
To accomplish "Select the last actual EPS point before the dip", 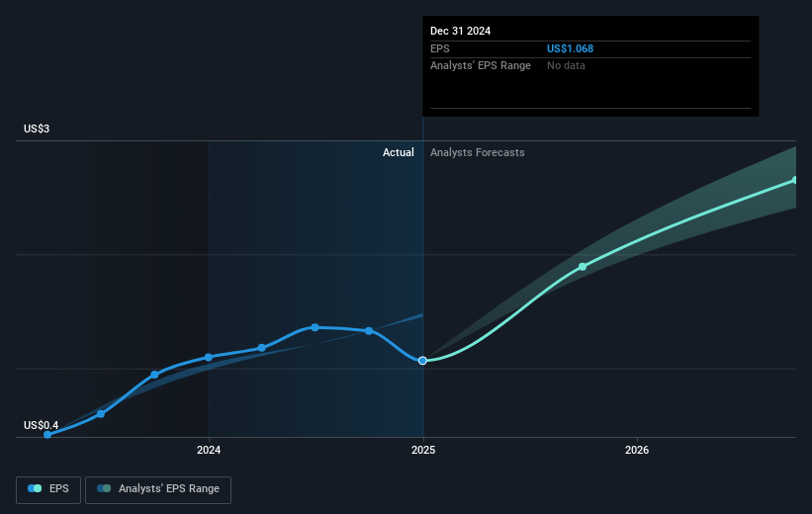I will pyautogui.click(x=369, y=331).
